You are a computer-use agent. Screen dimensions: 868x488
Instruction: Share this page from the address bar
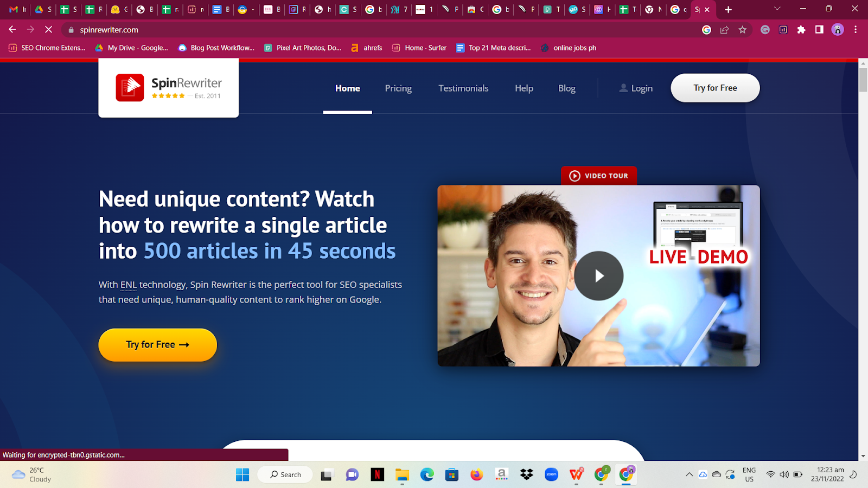[x=724, y=30]
